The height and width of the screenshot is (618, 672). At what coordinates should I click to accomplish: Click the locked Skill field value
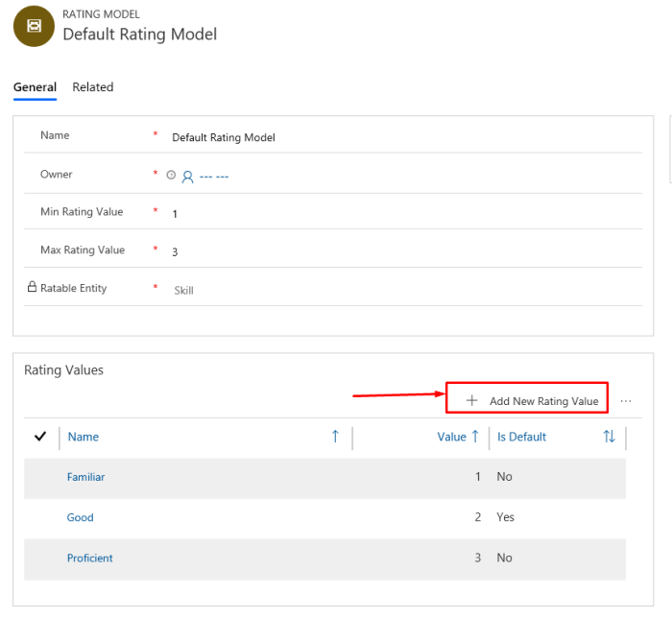tap(184, 291)
